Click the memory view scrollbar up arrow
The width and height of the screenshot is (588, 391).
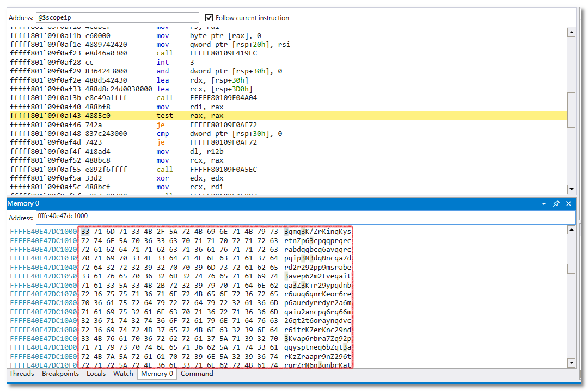pyautogui.click(x=571, y=230)
